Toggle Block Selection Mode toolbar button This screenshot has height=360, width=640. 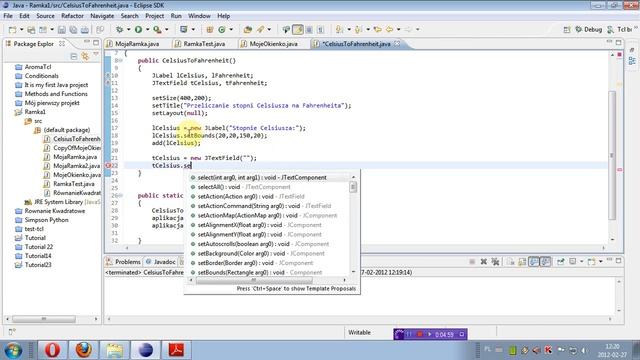tap(309, 29)
